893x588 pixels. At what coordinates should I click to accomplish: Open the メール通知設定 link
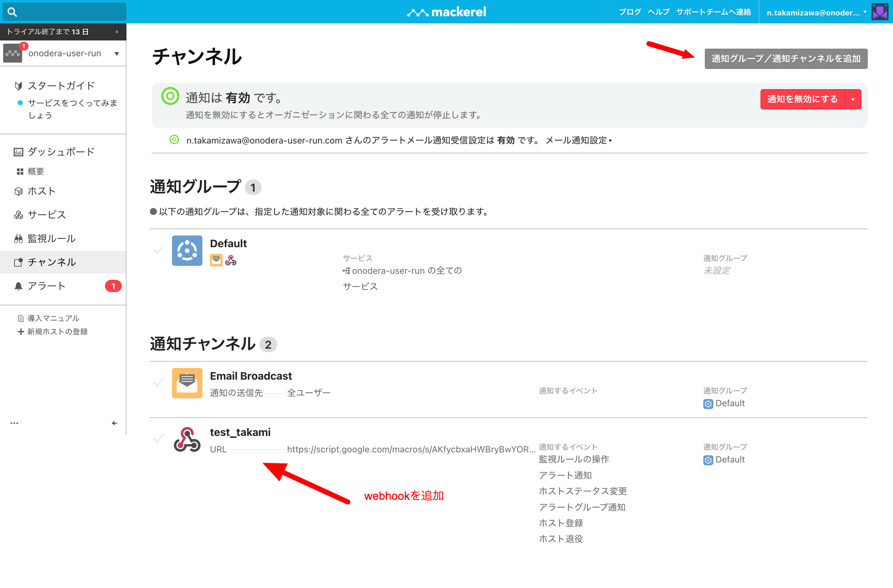[x=578, y=140]
